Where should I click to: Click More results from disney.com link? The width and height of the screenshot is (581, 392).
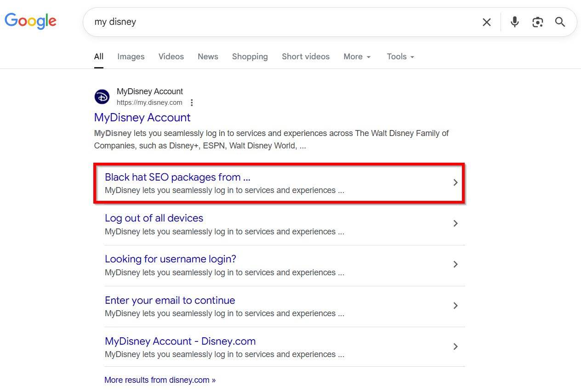(159, 380)
